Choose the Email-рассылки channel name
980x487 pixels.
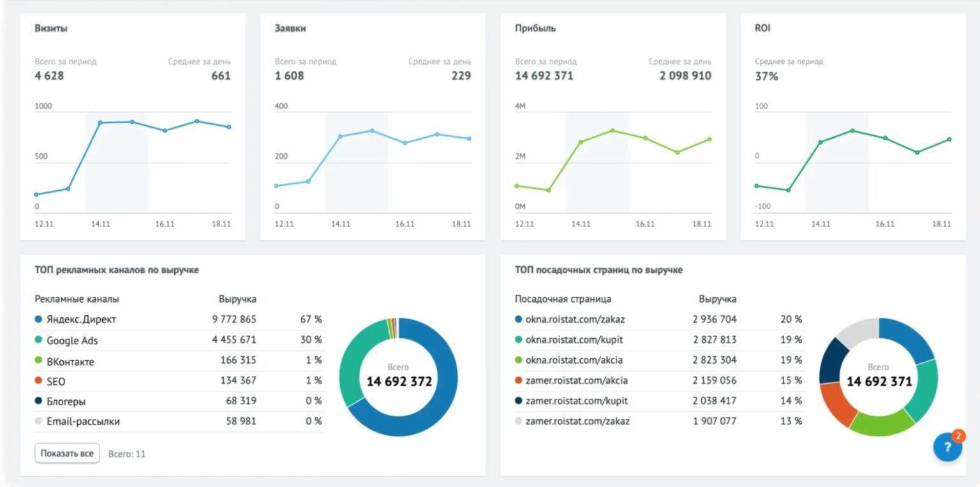[x=83, y=421]
